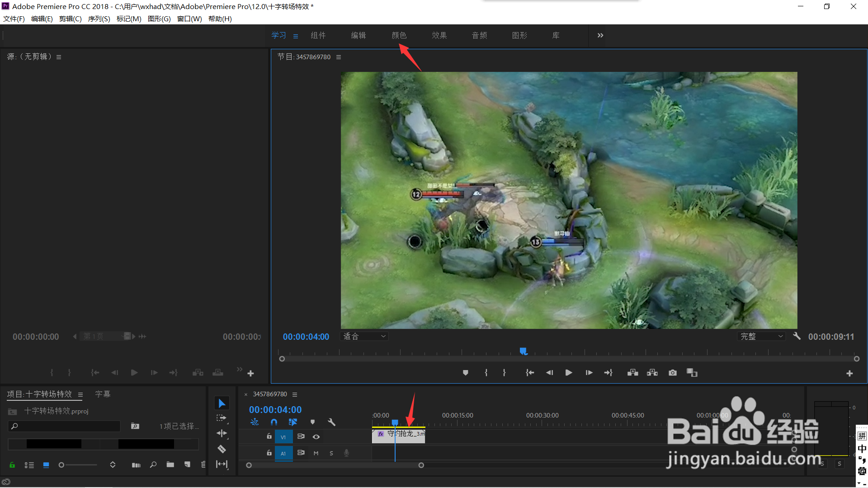Step back one frame in Program monitor
The height and width of the screenshot is (488, 868).
click(549, 373)
